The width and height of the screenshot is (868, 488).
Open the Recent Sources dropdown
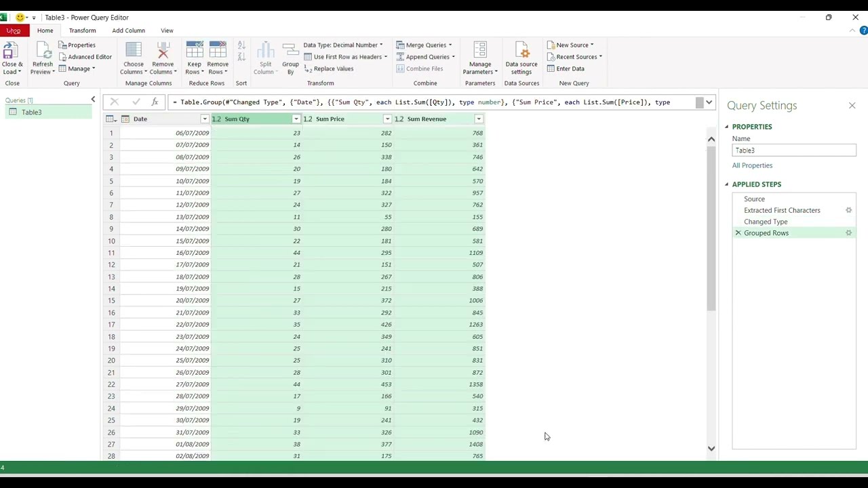[574, 57]
